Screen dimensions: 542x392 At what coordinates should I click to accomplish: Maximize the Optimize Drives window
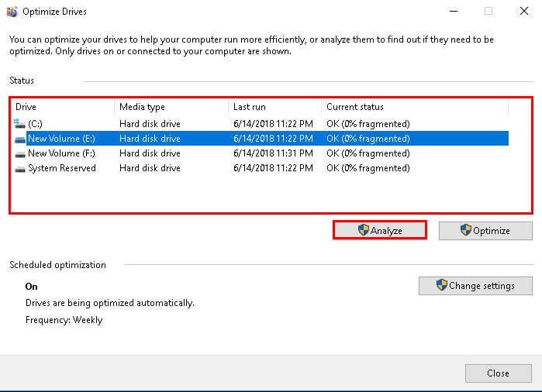[488, 12]
